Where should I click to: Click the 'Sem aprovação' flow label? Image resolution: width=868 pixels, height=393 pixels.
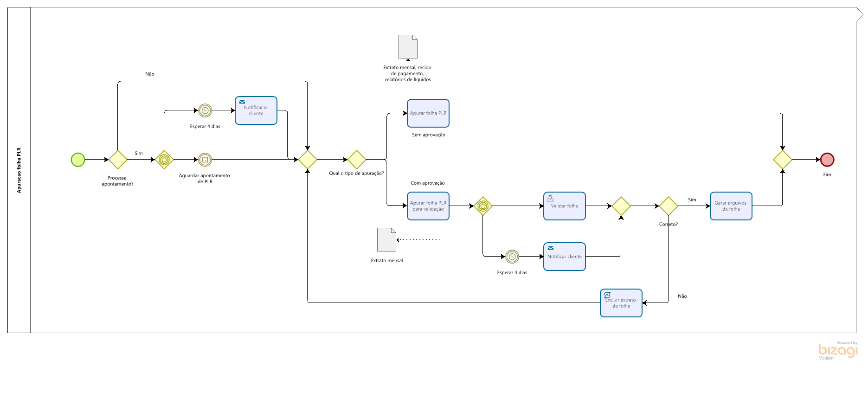point(429,135)
